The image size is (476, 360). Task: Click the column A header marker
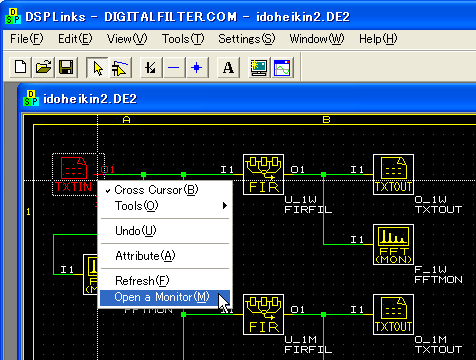(126, 119)
